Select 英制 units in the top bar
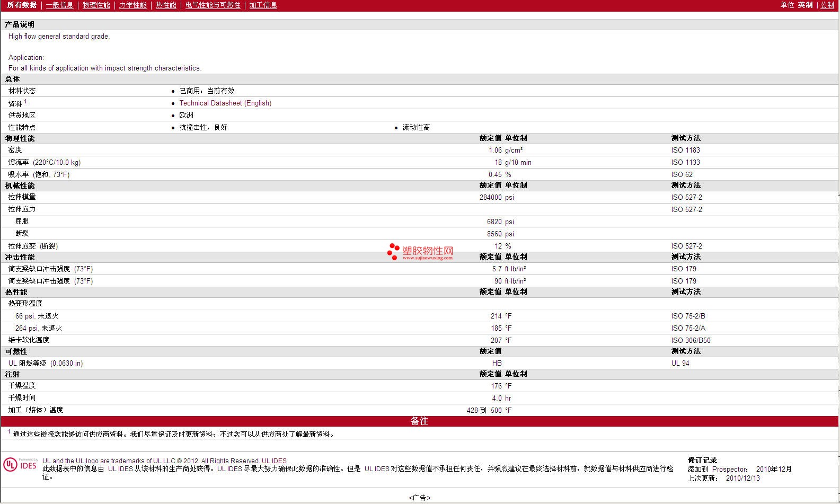This screenshot has height=504, width=840. 806,5
